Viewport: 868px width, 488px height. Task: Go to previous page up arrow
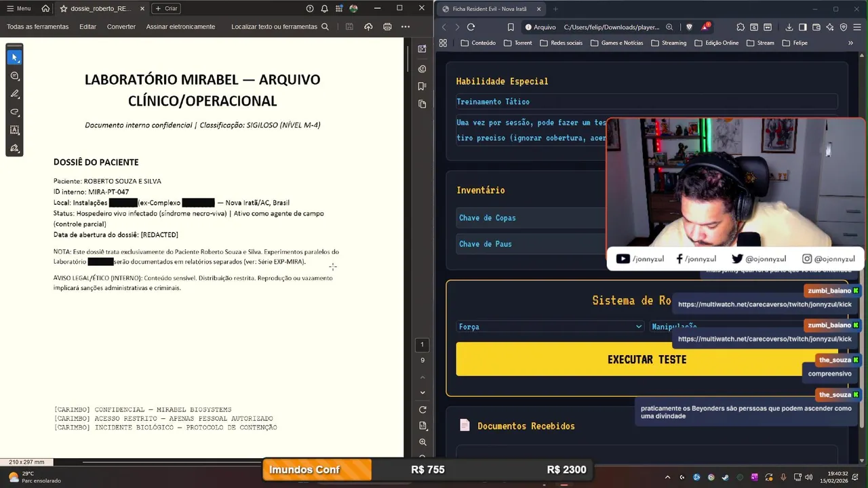(422, 377)
